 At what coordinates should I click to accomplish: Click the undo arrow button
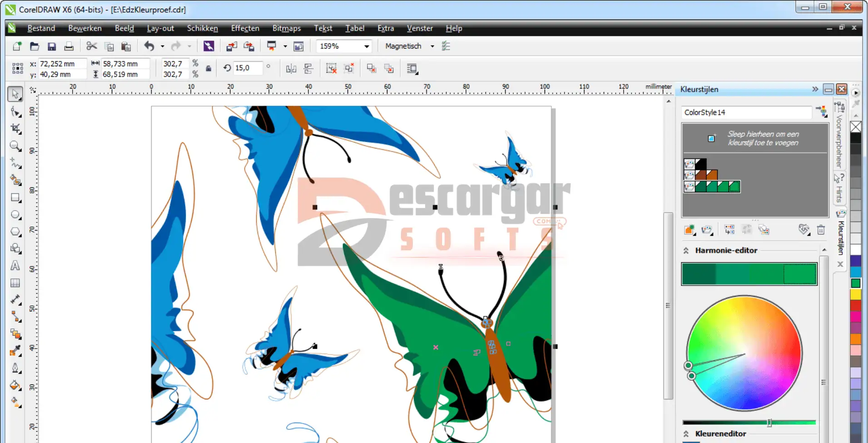(x=149, y=46)
